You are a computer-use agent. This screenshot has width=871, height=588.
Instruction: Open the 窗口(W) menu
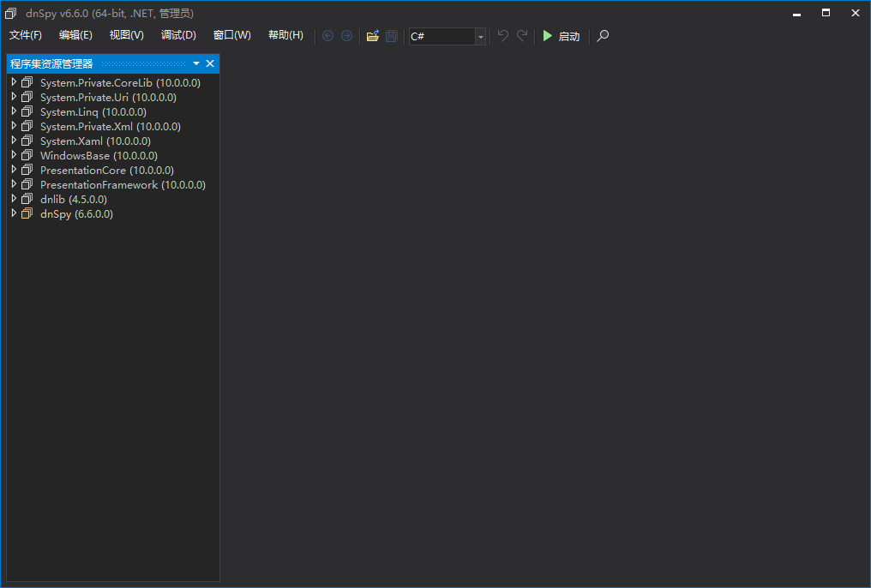point(232,35)
